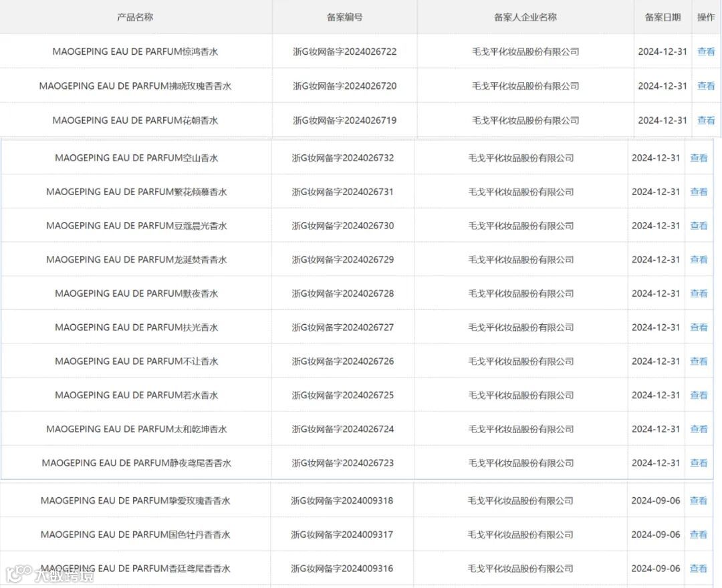Viewport: 722px width, 588px height.
Task: Open 查看 link for 繁花倾慕香水 row
Action: point(699,192)
